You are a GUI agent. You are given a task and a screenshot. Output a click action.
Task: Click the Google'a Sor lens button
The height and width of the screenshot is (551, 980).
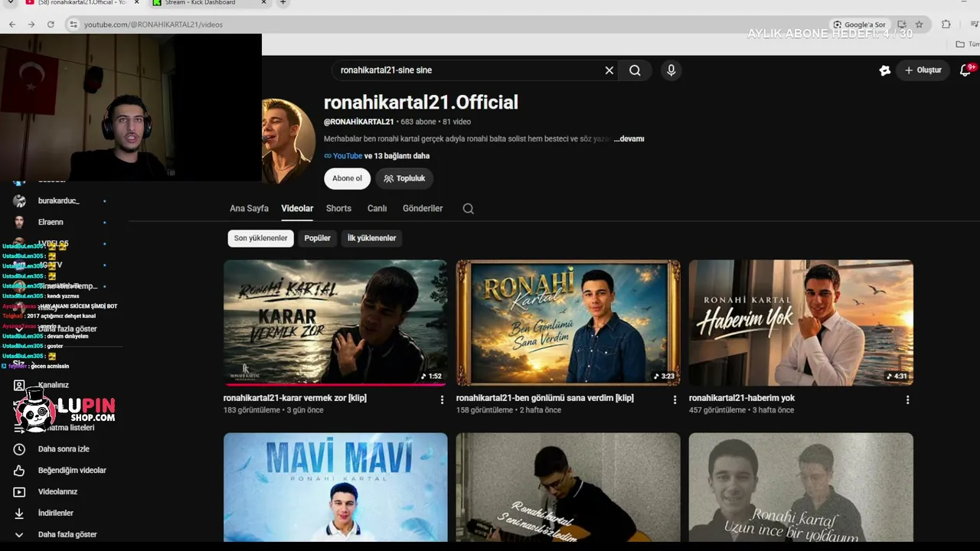coord(860,24)
